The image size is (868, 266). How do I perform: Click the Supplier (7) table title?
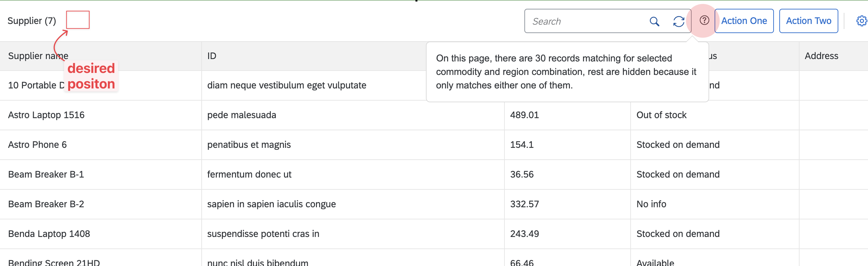[31, 20]
